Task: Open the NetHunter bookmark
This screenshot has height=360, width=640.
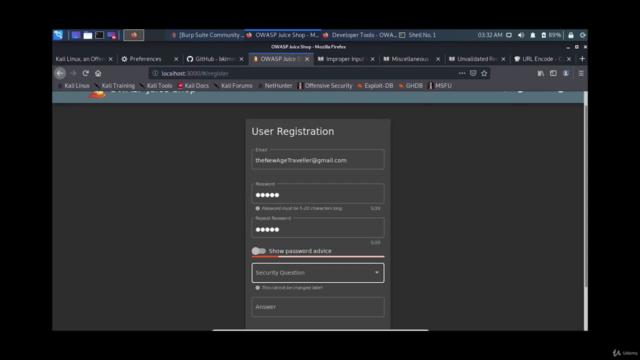Action: [x=275, y=86]
